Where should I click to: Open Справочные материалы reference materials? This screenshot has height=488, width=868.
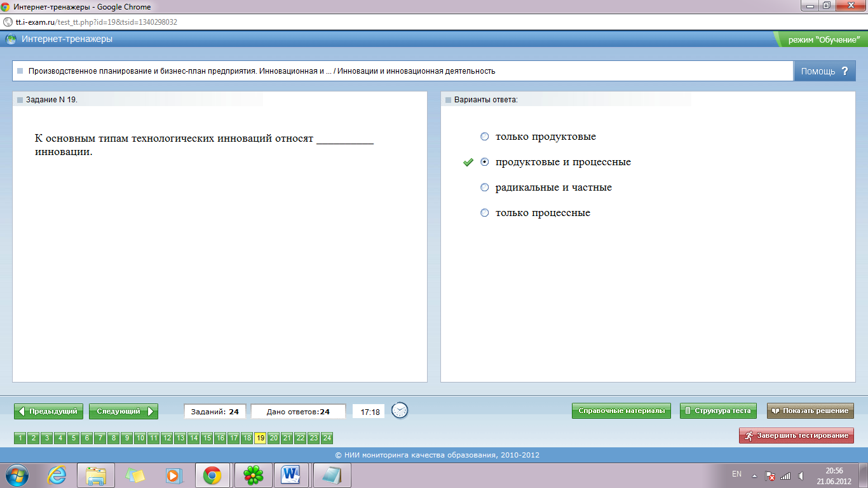coord(621,410)
